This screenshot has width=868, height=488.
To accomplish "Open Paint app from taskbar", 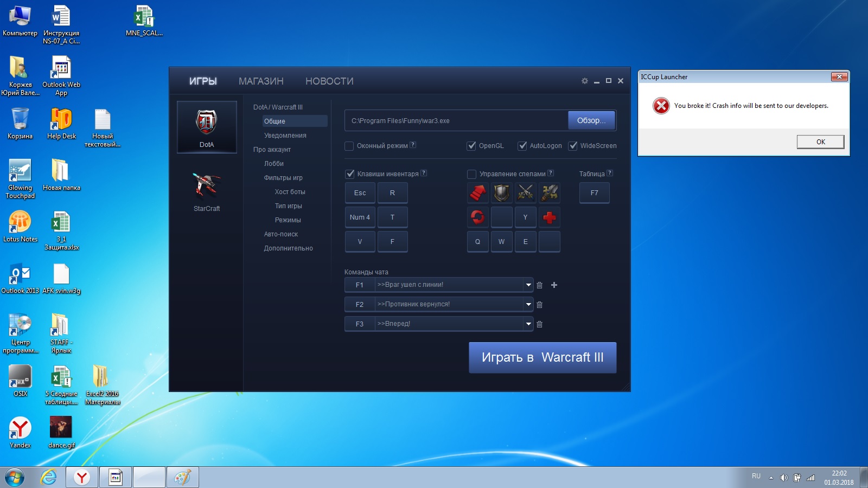I will pyautogui.click(x=182, y=477).
